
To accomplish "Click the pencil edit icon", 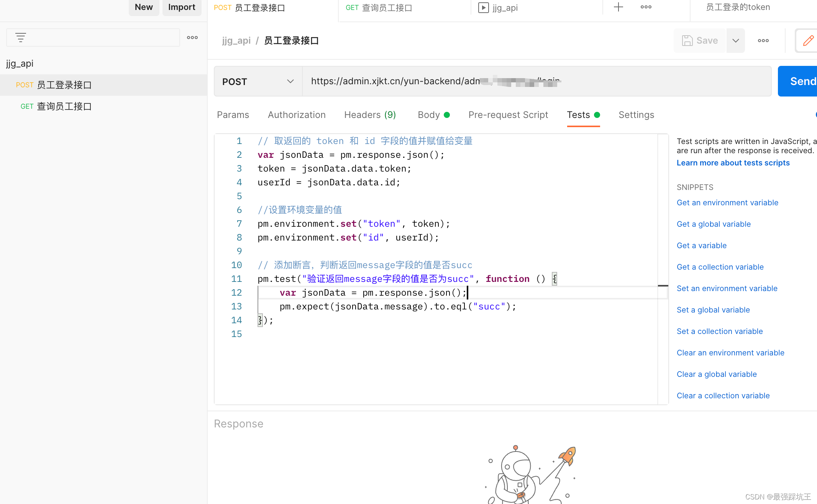I will 808,41.
